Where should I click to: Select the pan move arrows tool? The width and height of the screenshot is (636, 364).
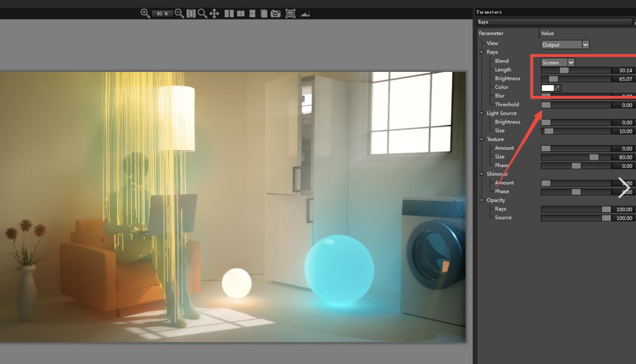coord(214,13)
